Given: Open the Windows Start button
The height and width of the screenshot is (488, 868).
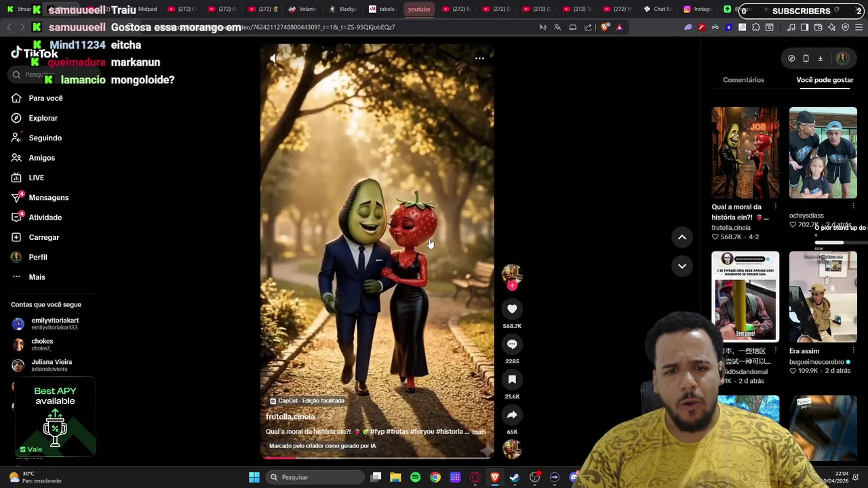Looking at the screenshot, I should coord(254,477).
